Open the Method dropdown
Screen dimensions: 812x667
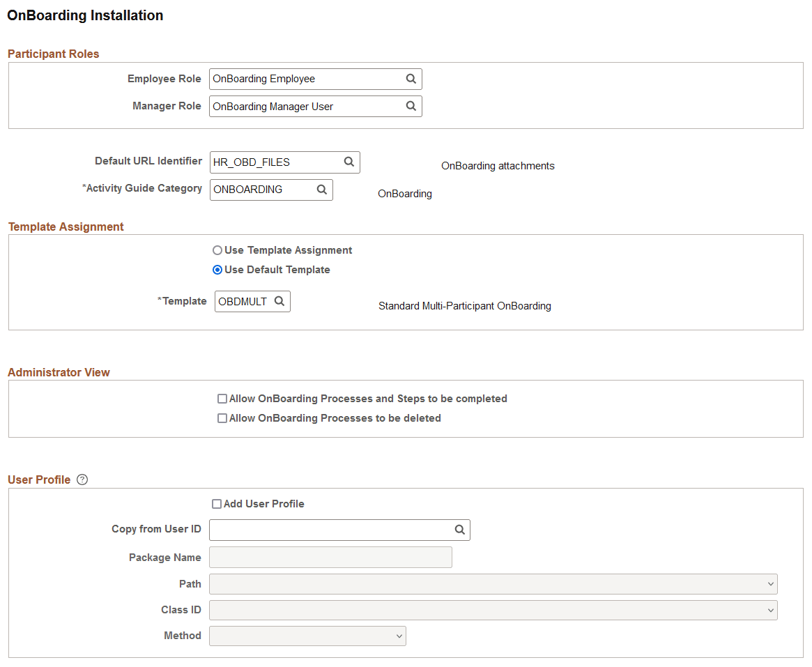(398, 636)
